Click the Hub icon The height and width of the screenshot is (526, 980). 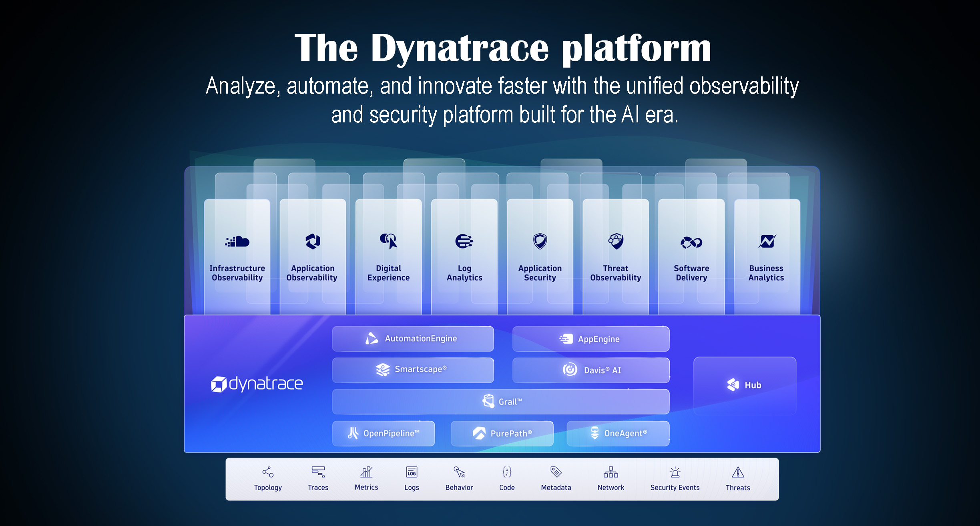733,385
